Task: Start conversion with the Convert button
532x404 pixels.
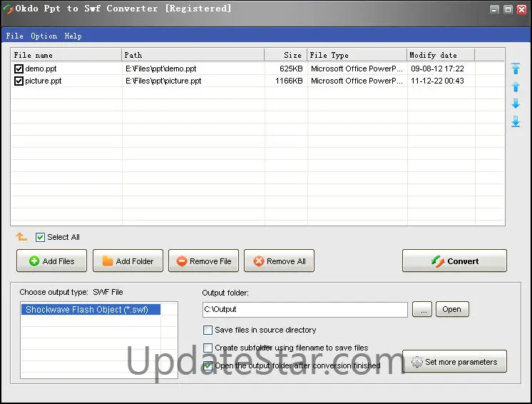Action: point(454,261)
